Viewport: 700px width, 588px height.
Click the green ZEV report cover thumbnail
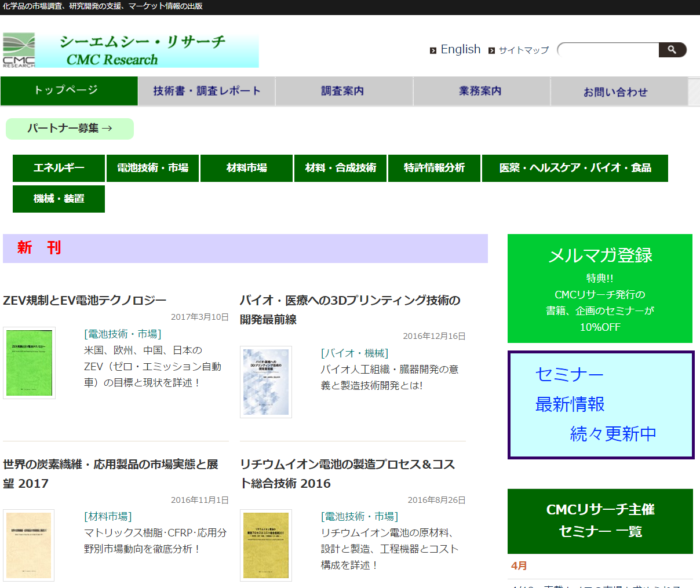pyautogui.click(x=29, y=363)
